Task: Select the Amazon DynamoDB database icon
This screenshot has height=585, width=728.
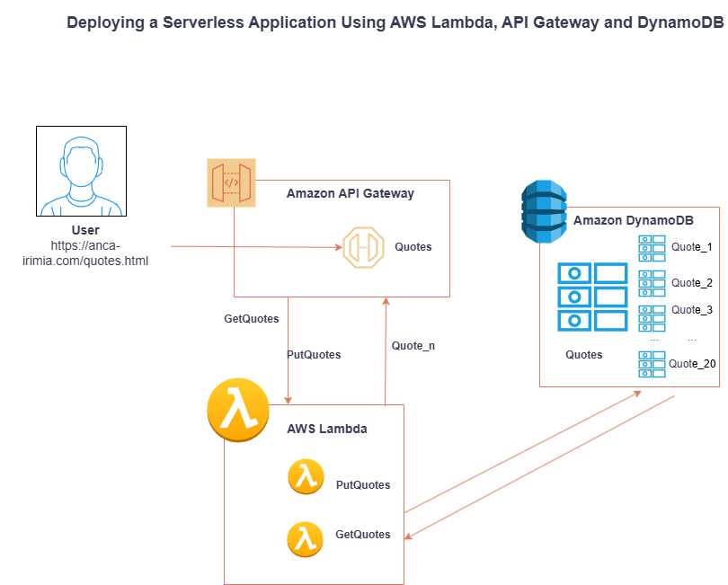Action: (x=544, y=212)
